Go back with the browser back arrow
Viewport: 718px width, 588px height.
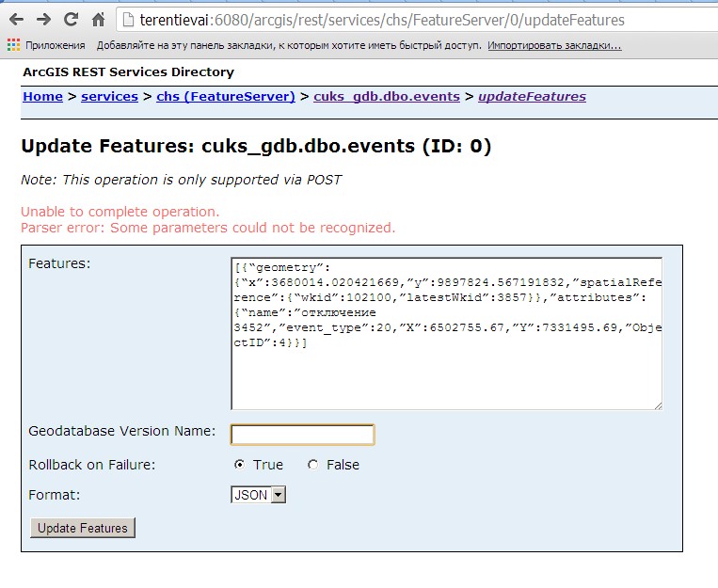coord(17,20)
